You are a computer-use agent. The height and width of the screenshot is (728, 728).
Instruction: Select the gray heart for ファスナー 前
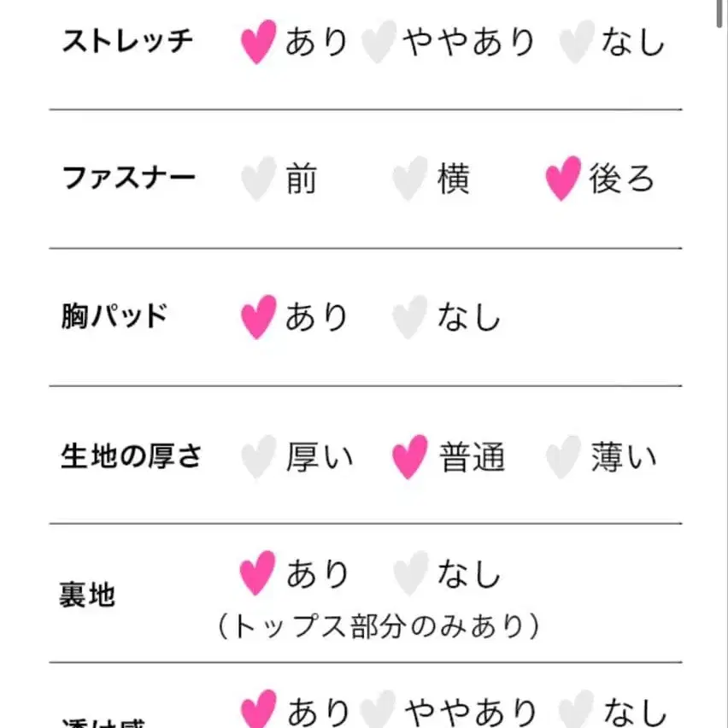(258, 179)
